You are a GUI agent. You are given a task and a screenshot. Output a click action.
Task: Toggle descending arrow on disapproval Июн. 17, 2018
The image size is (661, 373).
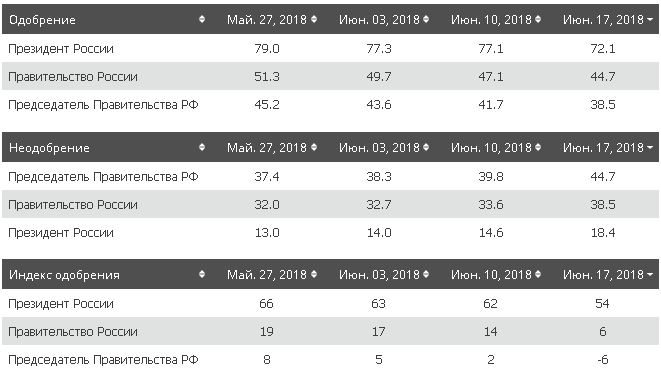(x=650, y=148)
